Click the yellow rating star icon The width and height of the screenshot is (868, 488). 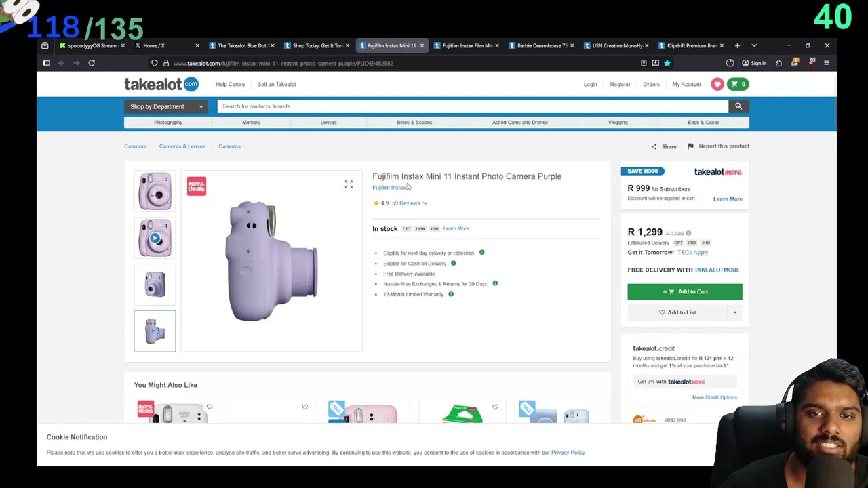[376, 203]
